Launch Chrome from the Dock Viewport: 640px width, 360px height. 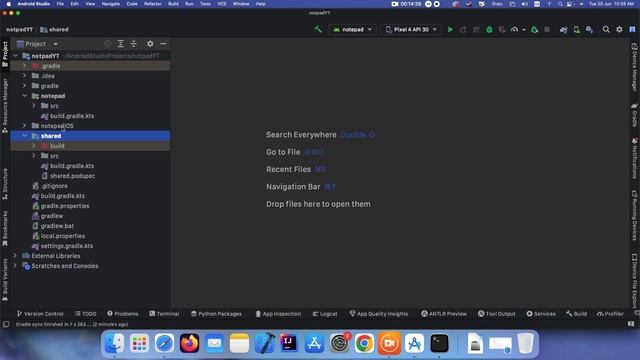coord(364,343)
